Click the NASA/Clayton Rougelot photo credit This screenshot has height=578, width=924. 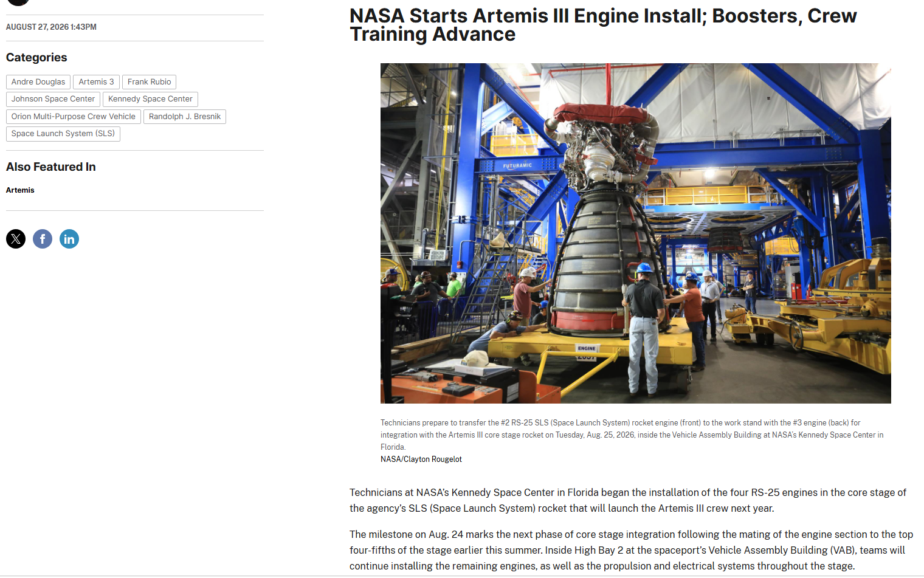[x=421, y=459]
